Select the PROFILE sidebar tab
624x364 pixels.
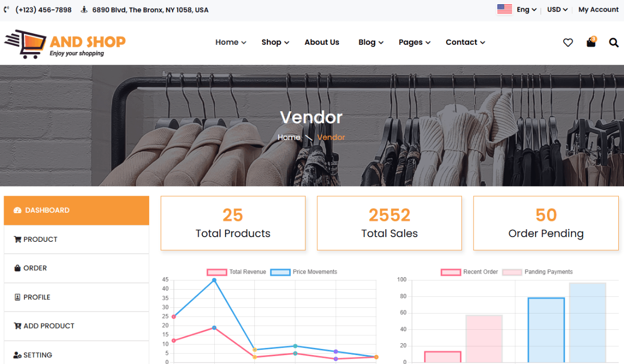76,297
